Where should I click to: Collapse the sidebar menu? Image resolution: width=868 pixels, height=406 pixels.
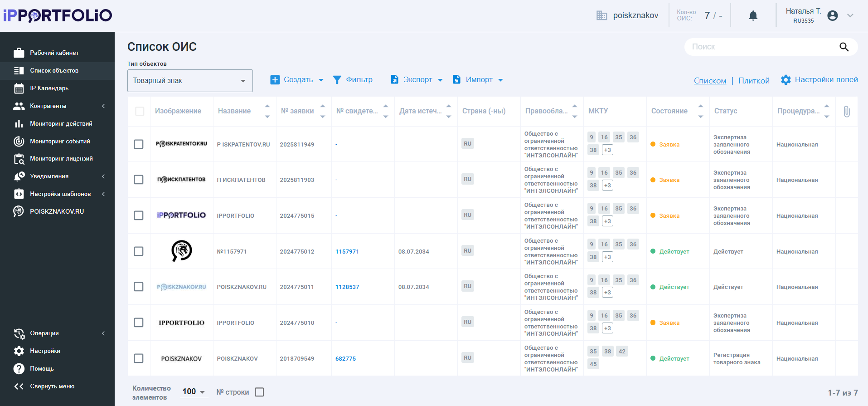coord(52,386)
